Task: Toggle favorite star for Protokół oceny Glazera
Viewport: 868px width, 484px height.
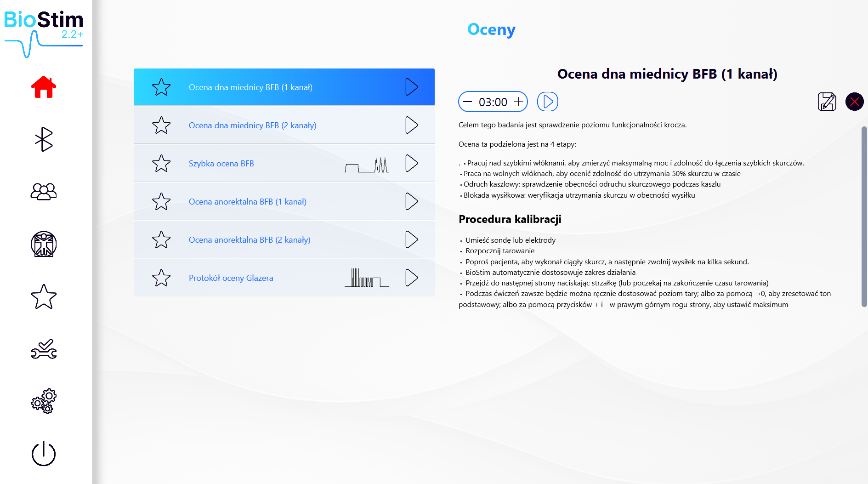Action: [x=161, y=278]
